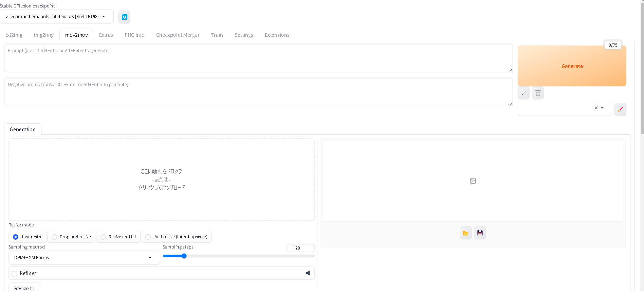The width and height of the screenshot is (644, 291).
Task: Click the read generation parameters arrow icon
Action: [523, 93]
